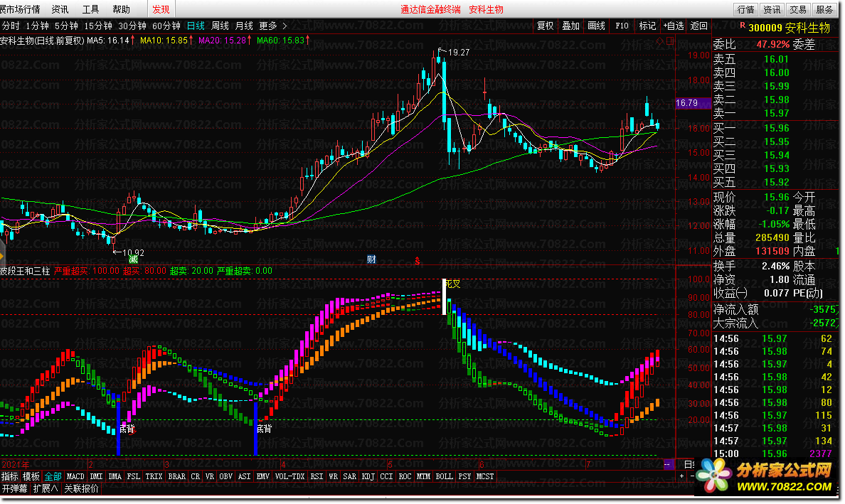Expand the 更多 periods dropdown
Viewport: 845px width, 504px height.
[x=272, y=26]
